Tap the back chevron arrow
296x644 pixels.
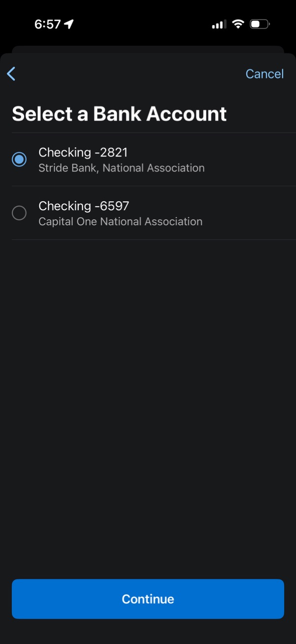pos(11,73)
